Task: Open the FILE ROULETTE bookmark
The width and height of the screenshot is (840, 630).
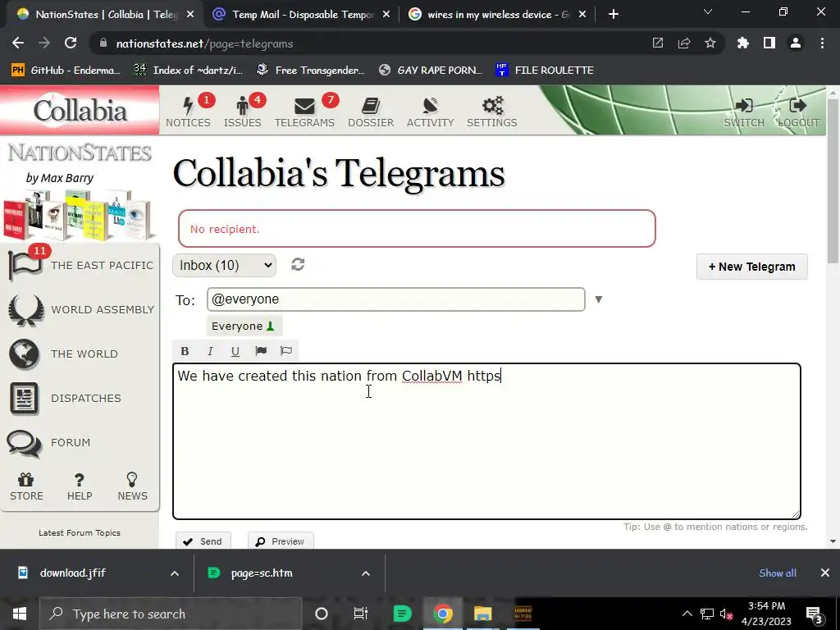Action: point(545,71)
